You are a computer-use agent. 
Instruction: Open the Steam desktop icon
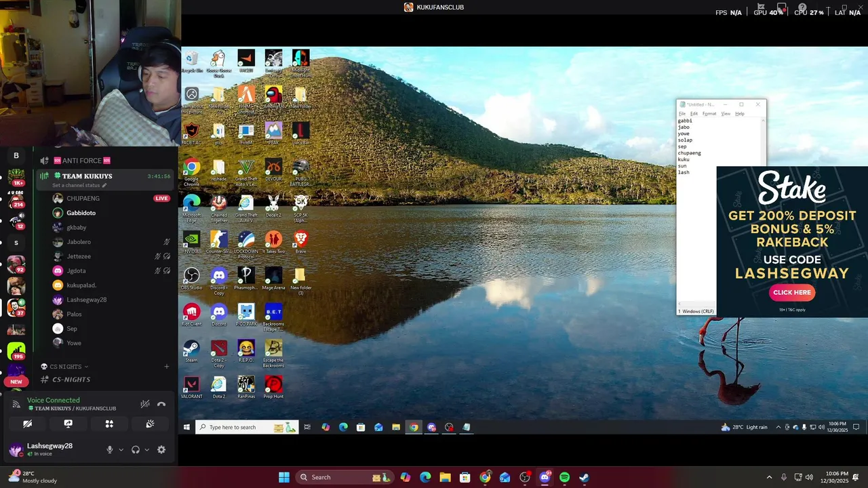click(x=191, y=351)
